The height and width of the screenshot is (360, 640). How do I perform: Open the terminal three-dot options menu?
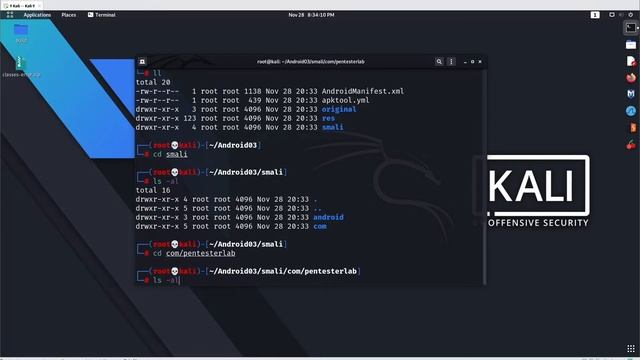pos(451,62)
